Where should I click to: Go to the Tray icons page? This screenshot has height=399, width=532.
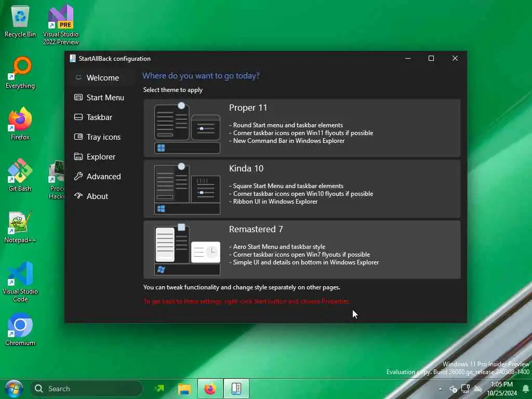coord(102,137)
